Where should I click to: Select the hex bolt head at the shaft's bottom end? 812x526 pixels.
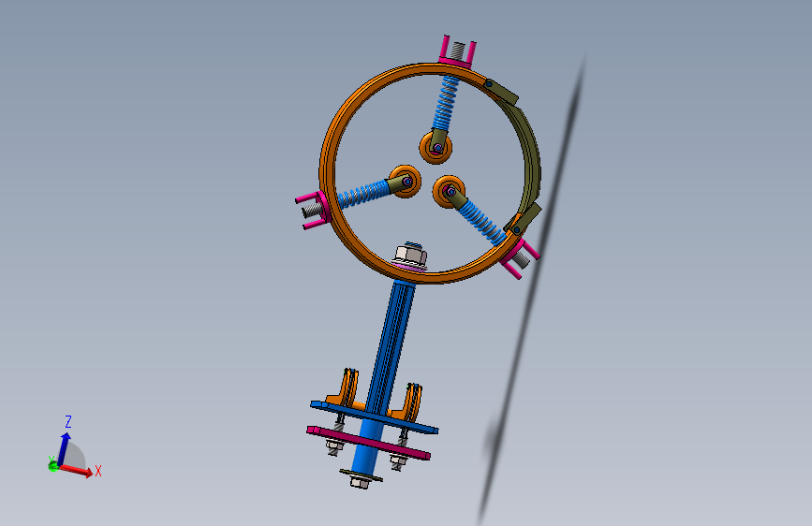pos(361,482)
